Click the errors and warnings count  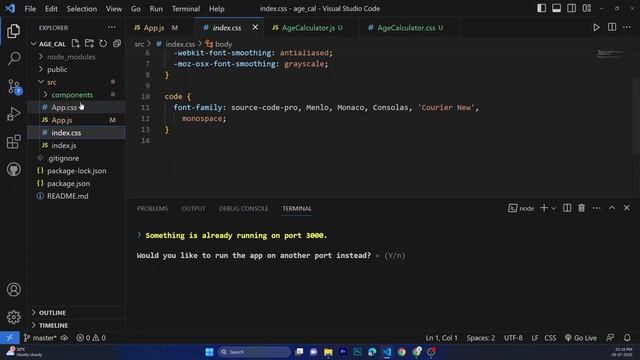click(x=91, y=338)
